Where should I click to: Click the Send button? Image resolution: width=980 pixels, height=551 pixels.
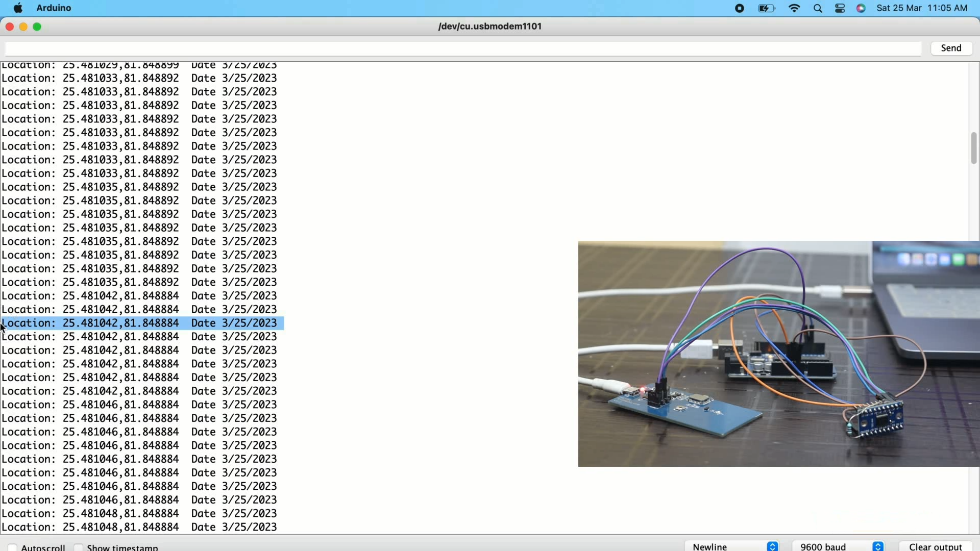(x=951, y=48)
